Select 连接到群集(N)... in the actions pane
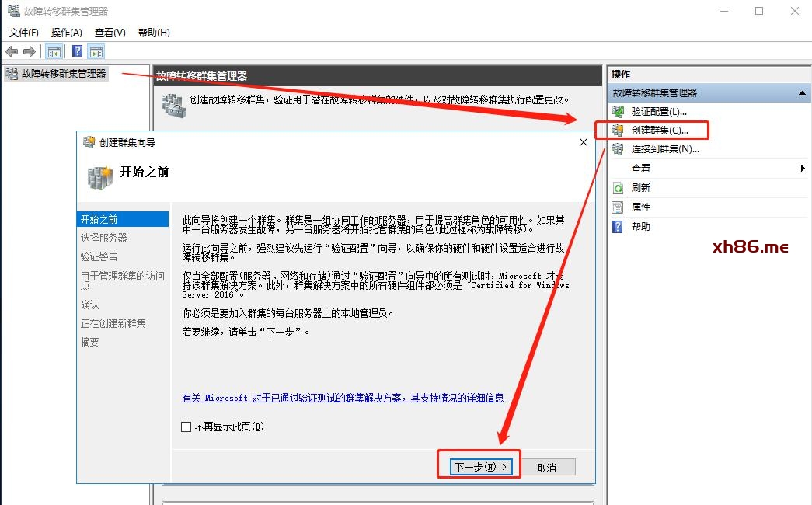The height and width of the screenshot is (505, 812). point(665,149)
